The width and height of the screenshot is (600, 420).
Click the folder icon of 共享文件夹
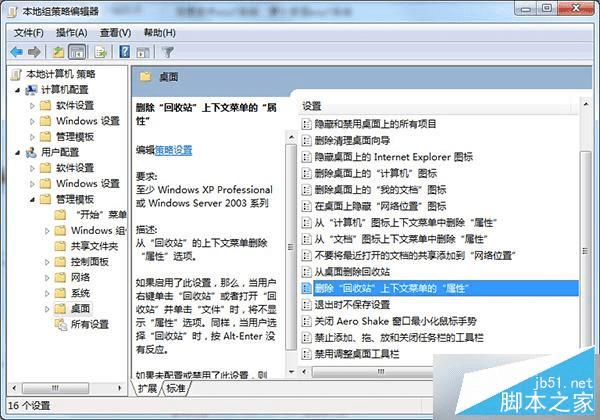pyautogui.click(x=60, y=246)
